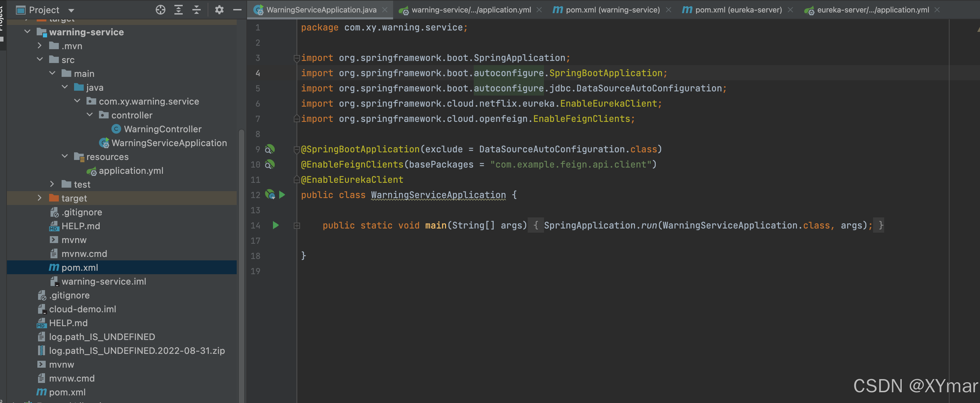Click the locate/select opened file icon
The image size is (980, 403).
(161, 10)
